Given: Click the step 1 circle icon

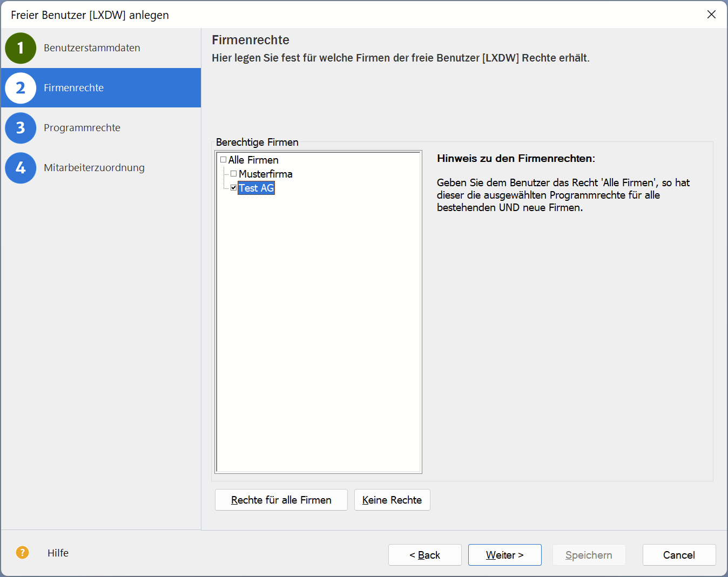Looking at the screenshot, I should click(21, 48).
